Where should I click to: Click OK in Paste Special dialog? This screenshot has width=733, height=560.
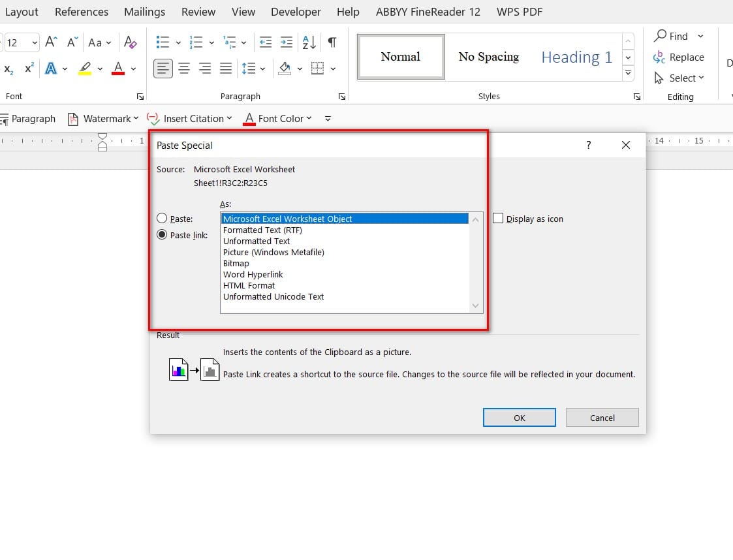520,418
